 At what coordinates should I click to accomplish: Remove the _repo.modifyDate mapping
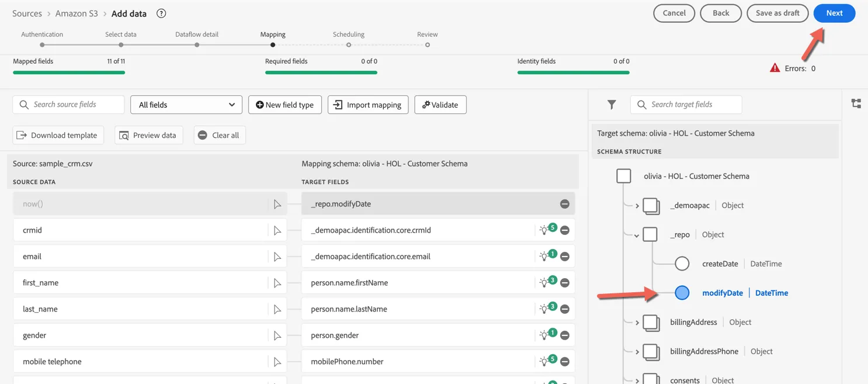click(x=565, y=204)
